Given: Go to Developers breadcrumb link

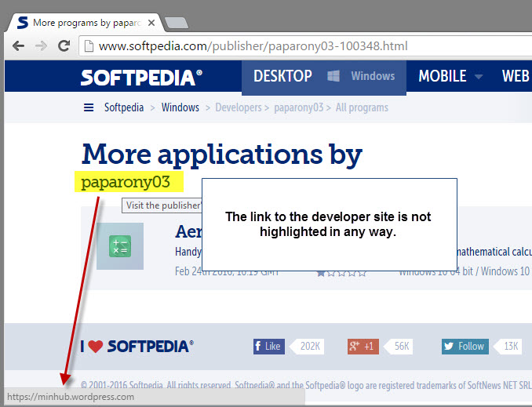Looking at the screenshot, I should [239, 107].
